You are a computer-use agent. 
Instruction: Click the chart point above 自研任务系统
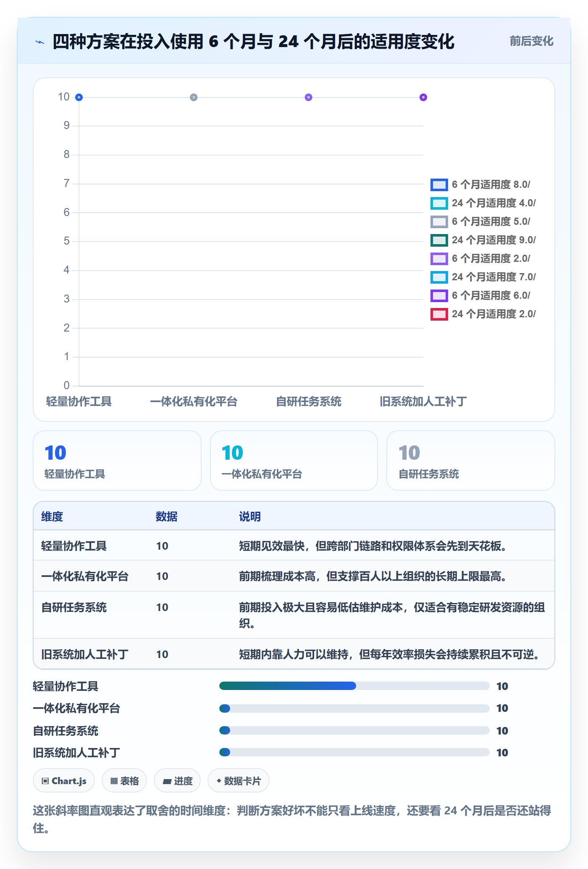point(309,97)
